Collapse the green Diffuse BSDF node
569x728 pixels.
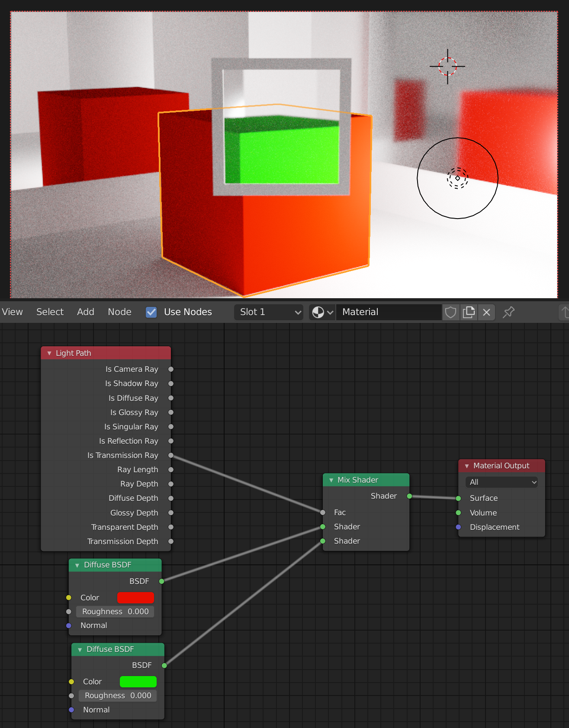[x=80, y=649]
